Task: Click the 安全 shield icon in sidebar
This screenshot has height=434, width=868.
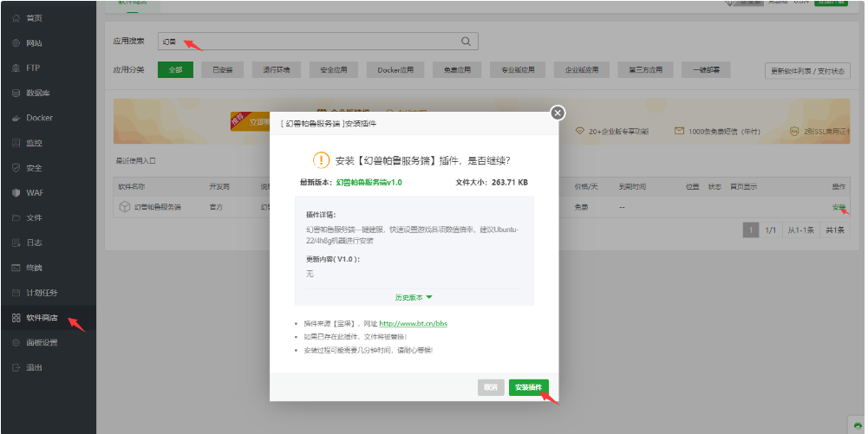Action: click(16, 167)
